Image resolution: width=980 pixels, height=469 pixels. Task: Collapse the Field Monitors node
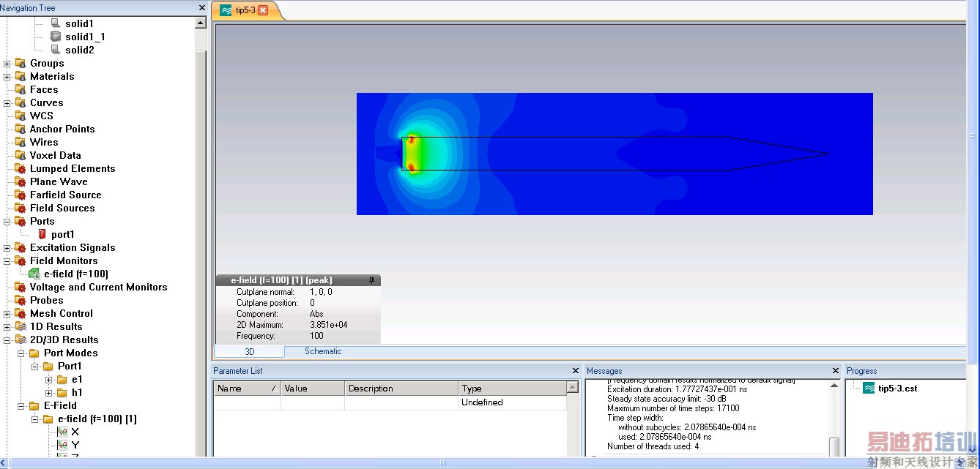[7, 260]
